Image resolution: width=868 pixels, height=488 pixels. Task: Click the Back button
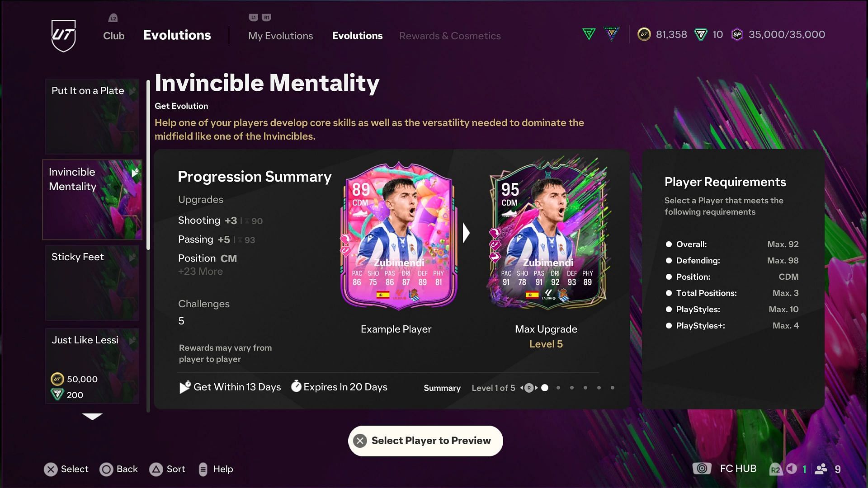point(119,469)
